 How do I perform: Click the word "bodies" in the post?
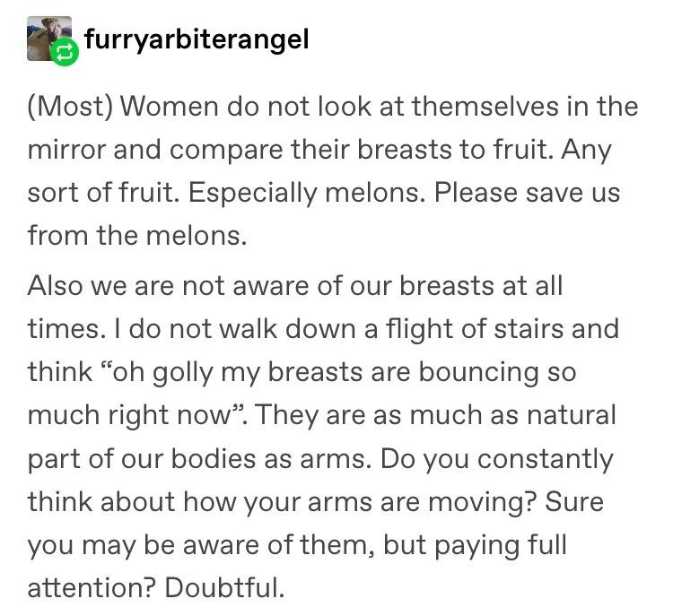pos(214,458)
